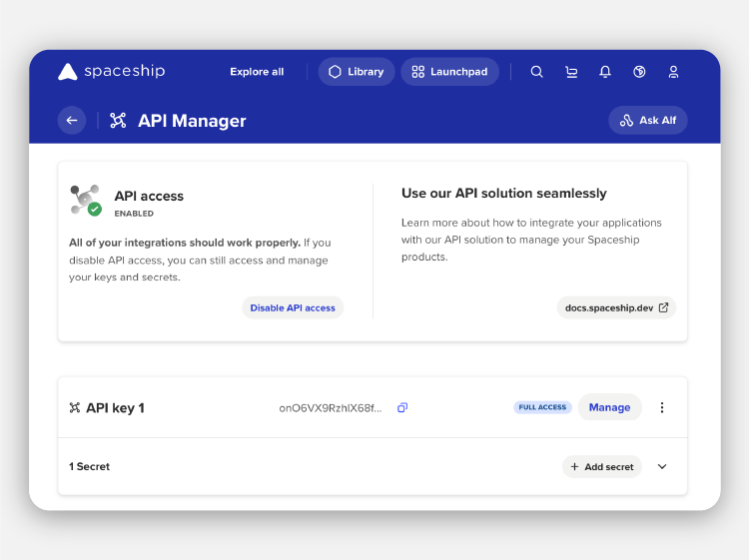This screenshot has width=749, height=560.
Task: Open the three-dot options menu
Action: pyautogui.click(x=661, y=407)
